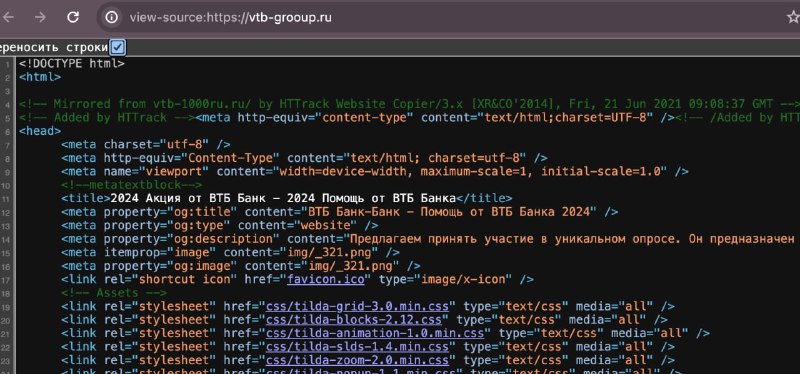Click the <!-- Assets --> comment line
Image resolution: width=800 pixels, height=374 pixels.
tap(114, 292)
